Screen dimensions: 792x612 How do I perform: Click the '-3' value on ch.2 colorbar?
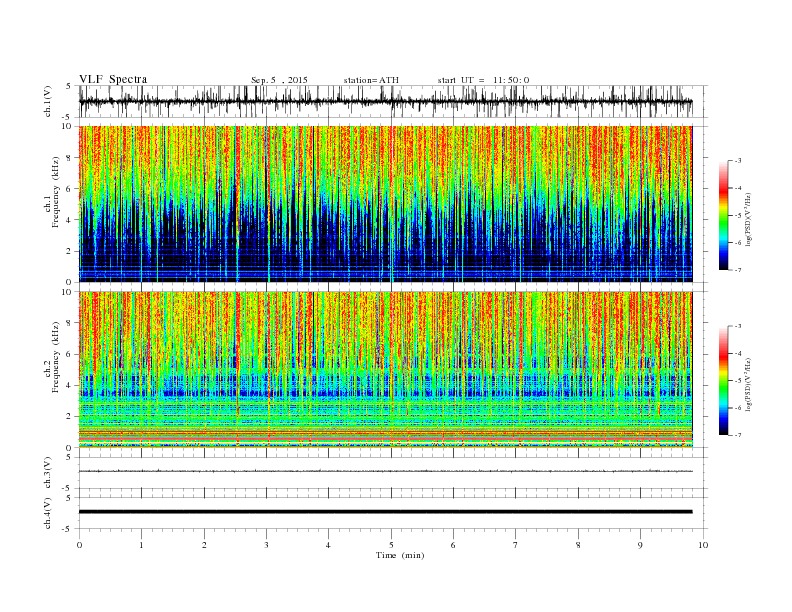tap(738, 326)
